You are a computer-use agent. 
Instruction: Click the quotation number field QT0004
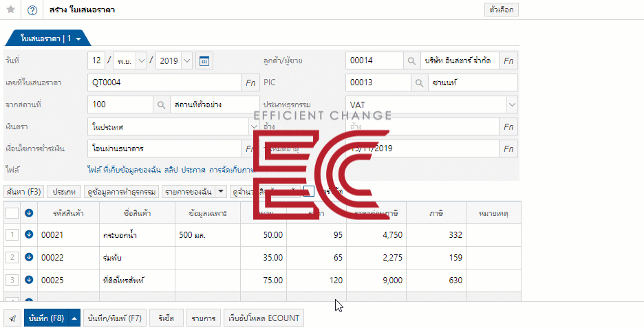tap(164, 83)
